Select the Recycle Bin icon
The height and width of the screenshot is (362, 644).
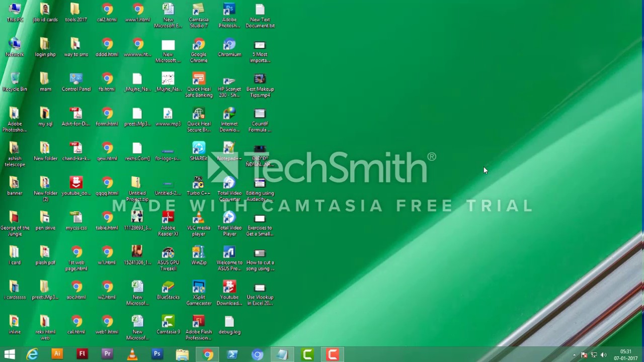pos(15,82)
